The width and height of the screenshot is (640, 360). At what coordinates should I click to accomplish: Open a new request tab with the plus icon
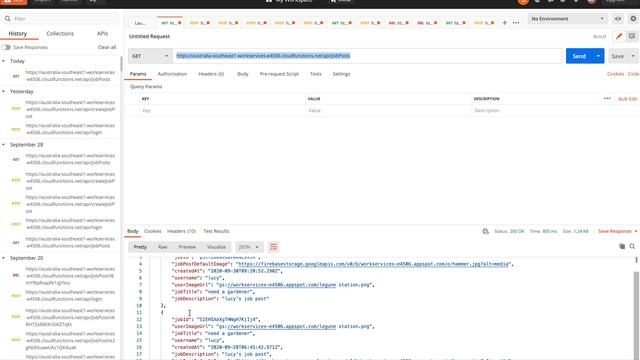504,23
